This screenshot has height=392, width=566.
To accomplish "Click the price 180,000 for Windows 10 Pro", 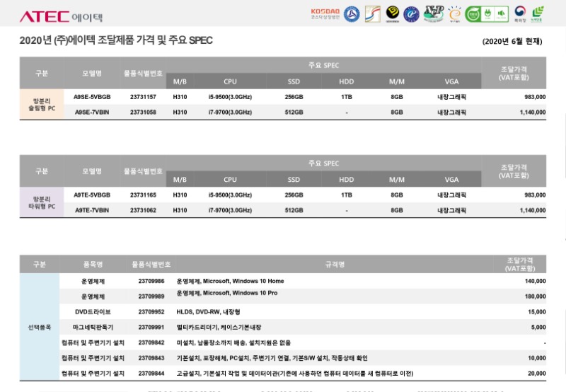I will tap(535, 296).
